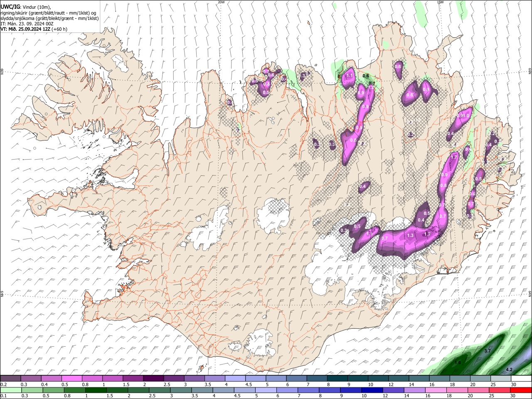
Task: Click the '1.3' snowfall value on the map
Action: point(410,235)
